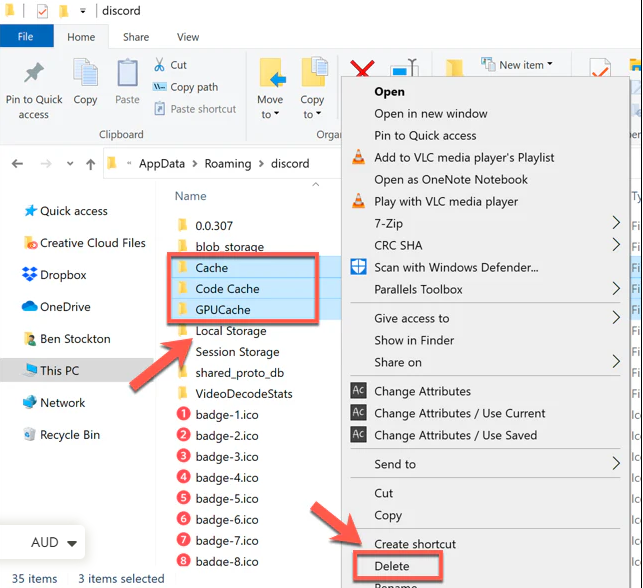Screen dimensions: 643x588
Task: Select the badge-5.ico file
Action: pyautogui.click(x=218, y=499)
